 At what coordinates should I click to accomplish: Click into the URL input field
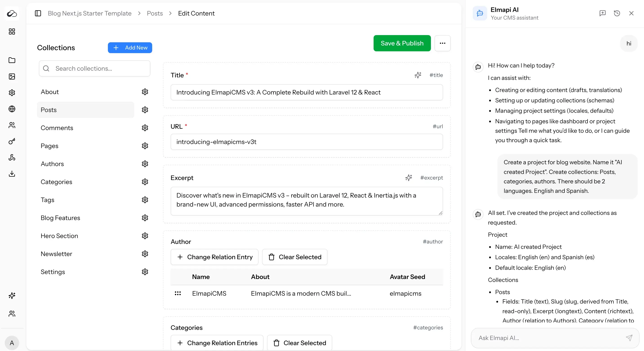tap(307, 142)
